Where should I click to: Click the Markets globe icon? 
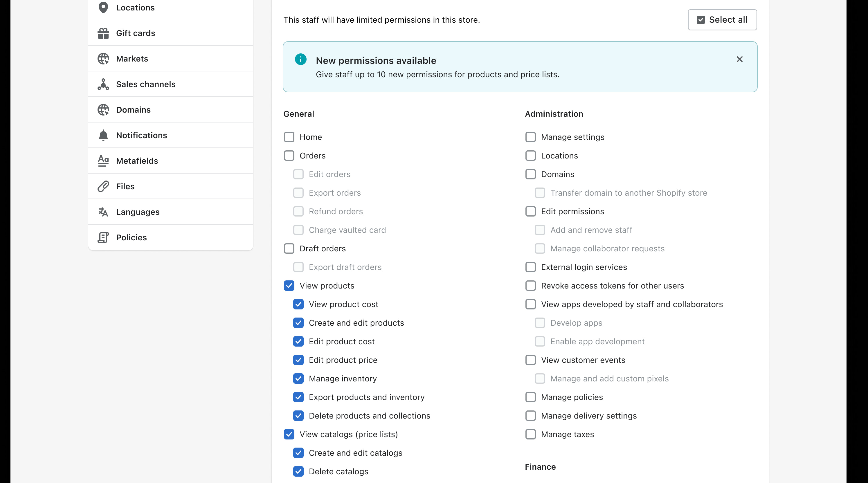(103, 59)
